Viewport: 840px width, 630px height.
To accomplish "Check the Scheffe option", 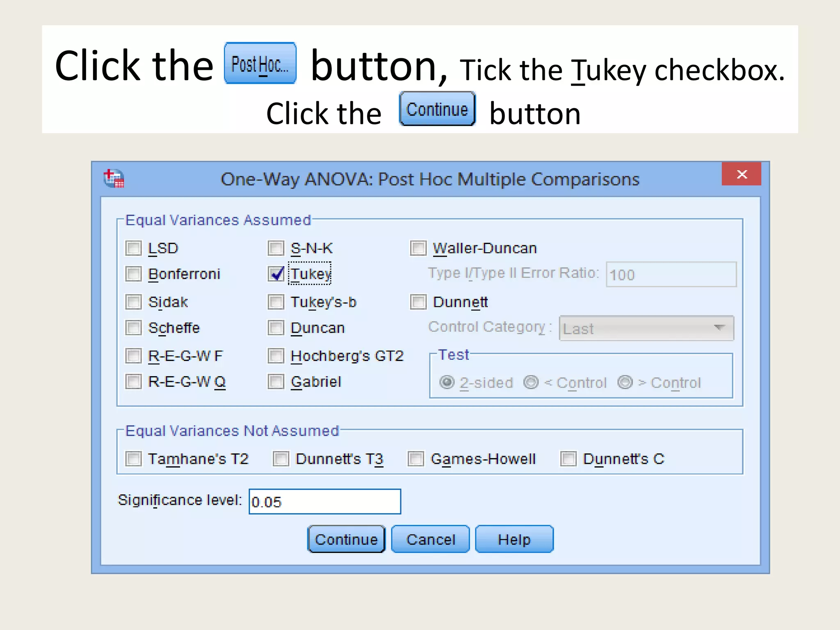I will pos(133,328).
